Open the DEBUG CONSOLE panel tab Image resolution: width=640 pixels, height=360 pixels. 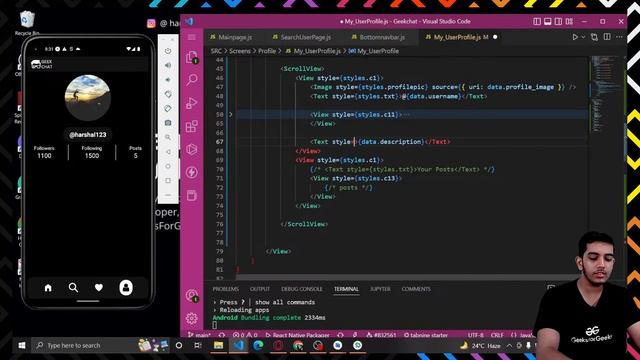pos(302,289)
